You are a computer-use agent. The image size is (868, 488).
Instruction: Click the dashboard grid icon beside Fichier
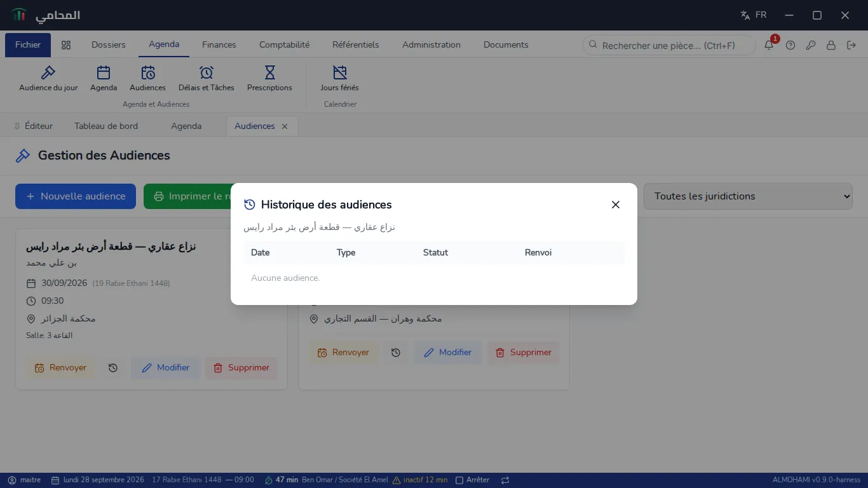66,45
